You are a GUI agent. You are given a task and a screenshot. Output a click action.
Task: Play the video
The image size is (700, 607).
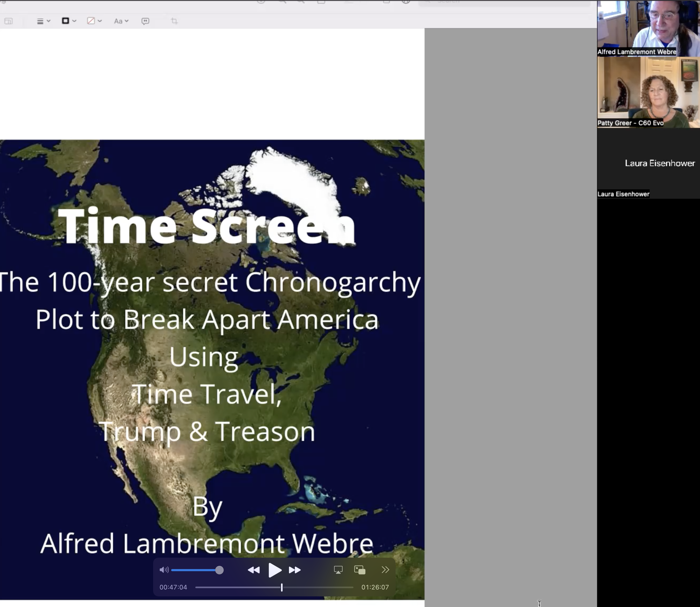(274, 570)
